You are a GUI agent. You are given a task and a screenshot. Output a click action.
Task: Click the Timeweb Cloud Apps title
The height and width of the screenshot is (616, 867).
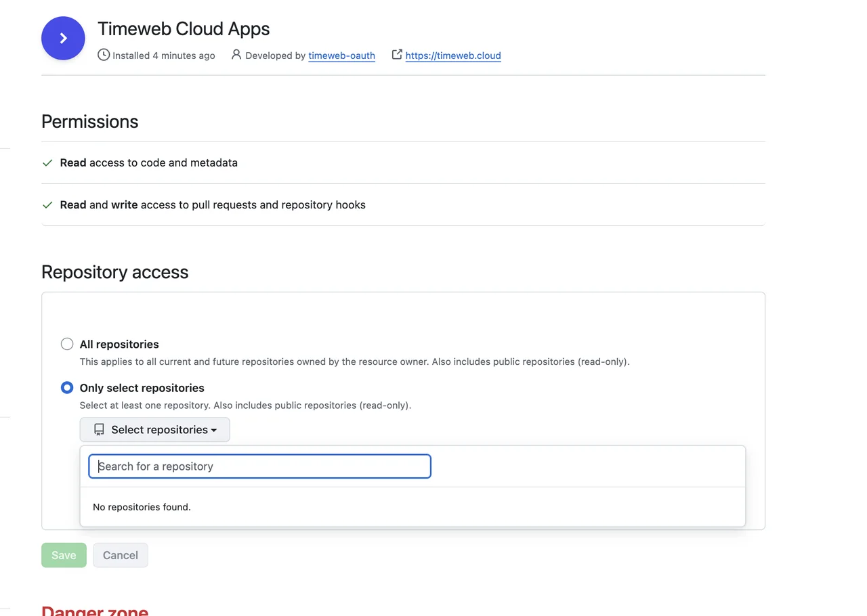(x=184, y=29)
